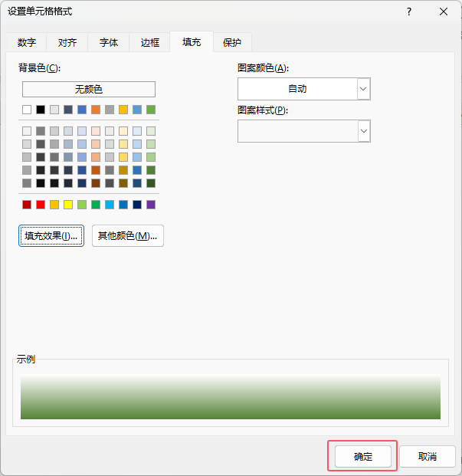462x476 pixels.
Task: Click the green gradient 示例 preview
Action: tap(231, 397)
